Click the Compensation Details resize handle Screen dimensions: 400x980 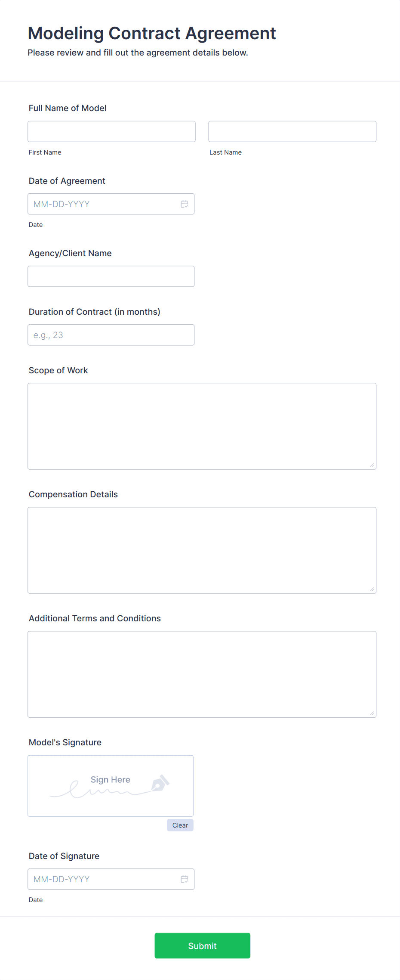[x=372, y=589]
